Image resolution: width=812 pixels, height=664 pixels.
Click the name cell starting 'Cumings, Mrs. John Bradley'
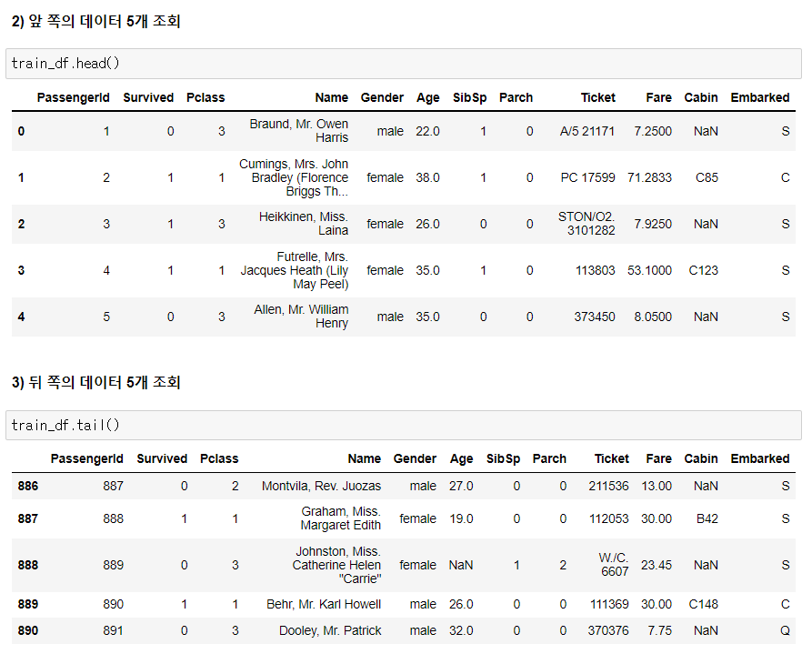(294, 177)
